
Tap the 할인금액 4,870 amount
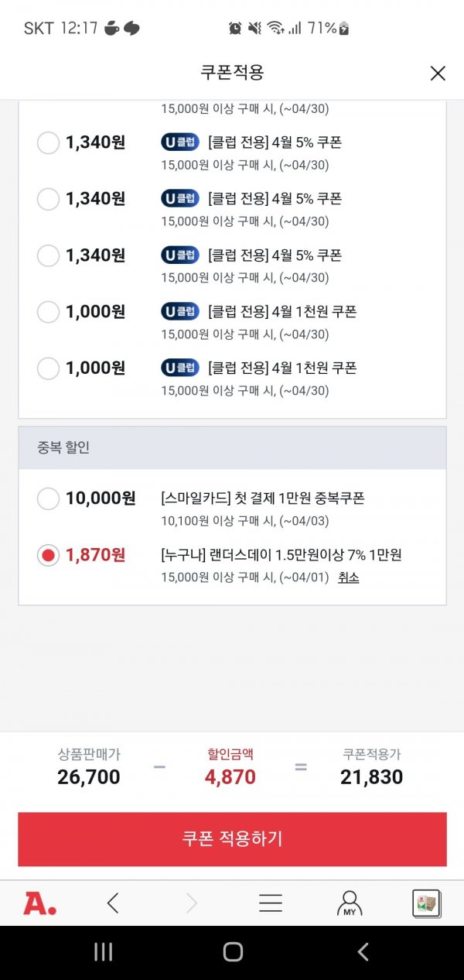[230, 776]
